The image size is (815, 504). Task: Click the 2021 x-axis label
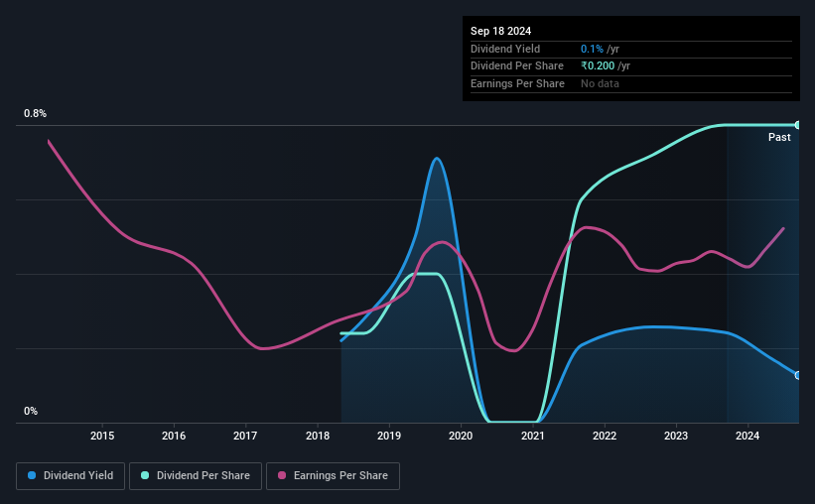coord(533,436)
